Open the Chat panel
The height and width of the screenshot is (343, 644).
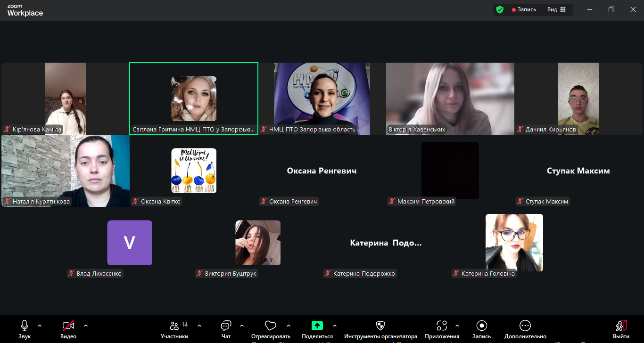pos(226,326)
